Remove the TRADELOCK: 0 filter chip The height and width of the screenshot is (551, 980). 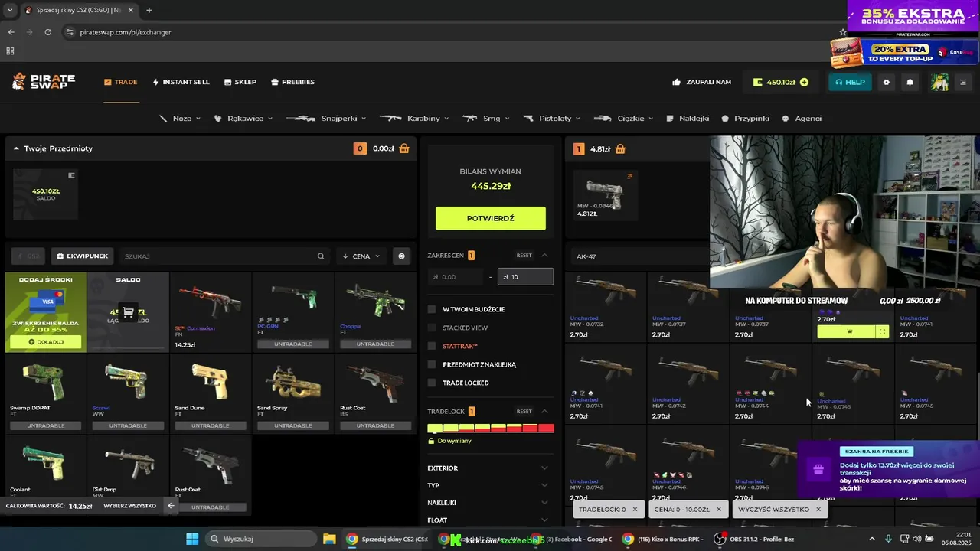[x=635, y=509]
